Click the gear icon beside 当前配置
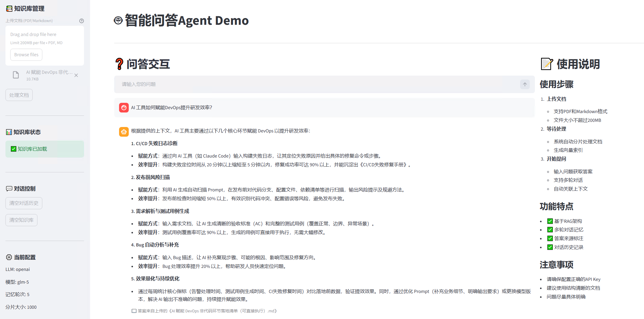644x319 pixels. 8,257
